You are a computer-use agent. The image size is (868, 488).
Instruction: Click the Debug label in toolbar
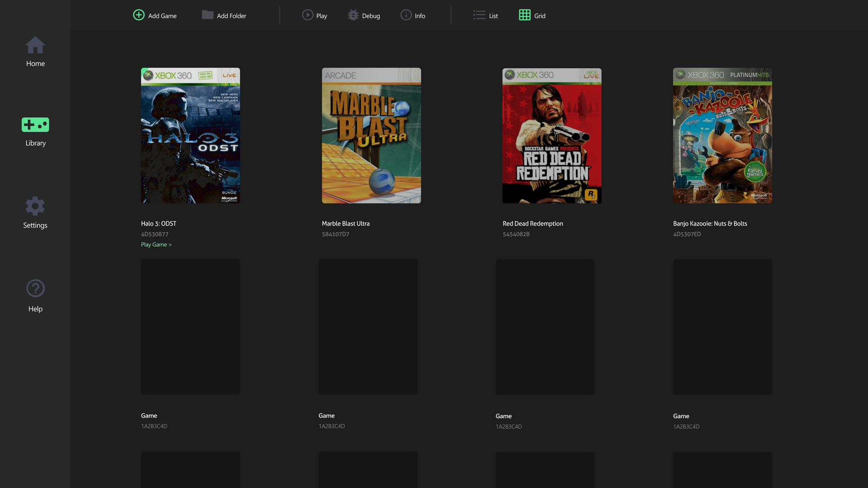[x=371, y=16]
